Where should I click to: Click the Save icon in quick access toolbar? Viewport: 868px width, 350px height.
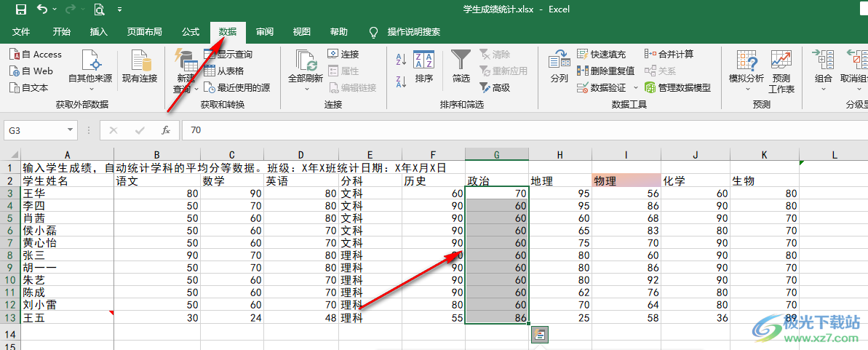[20, 9]
